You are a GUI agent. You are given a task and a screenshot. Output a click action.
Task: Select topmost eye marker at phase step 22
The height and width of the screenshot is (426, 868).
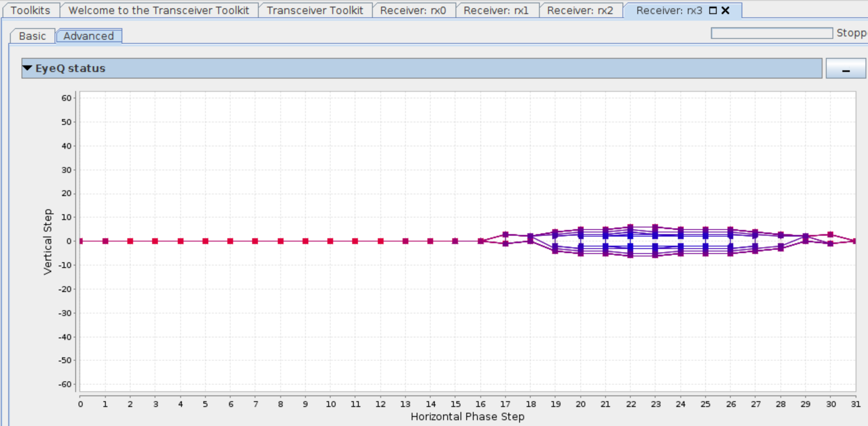(630, 227)
